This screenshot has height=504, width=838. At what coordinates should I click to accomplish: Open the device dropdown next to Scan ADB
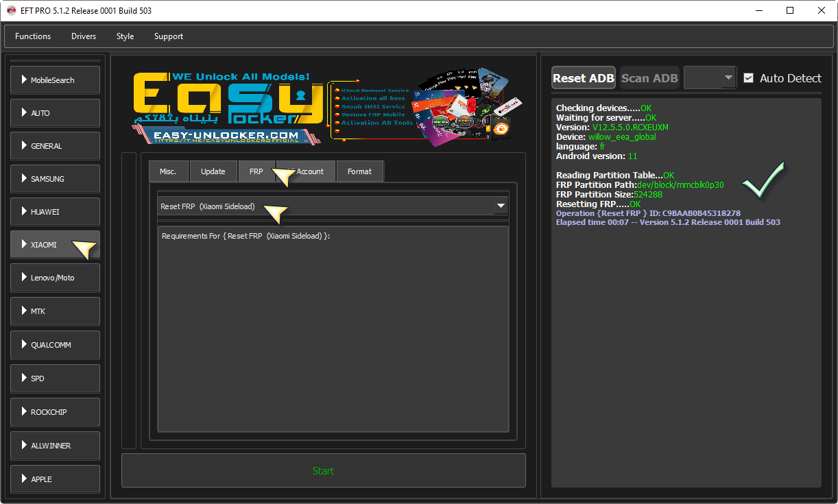pyautogui.click(x=710, y=78)
